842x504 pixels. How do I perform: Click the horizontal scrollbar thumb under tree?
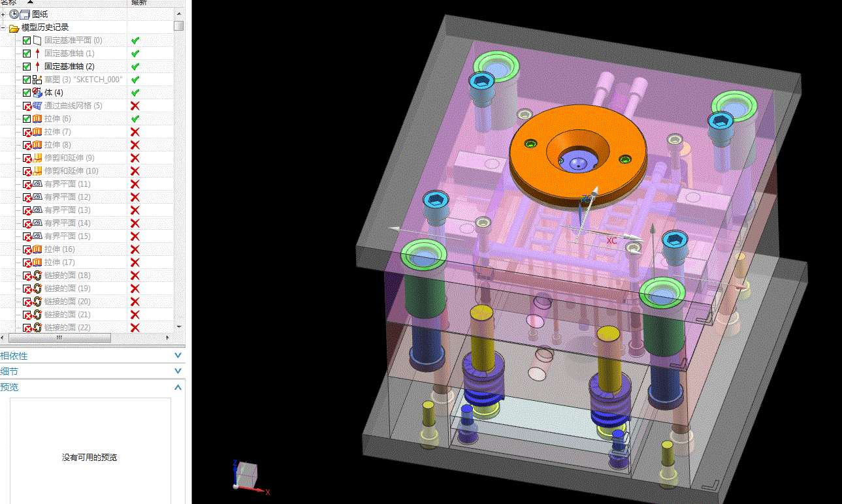click(x=59, y=338)
